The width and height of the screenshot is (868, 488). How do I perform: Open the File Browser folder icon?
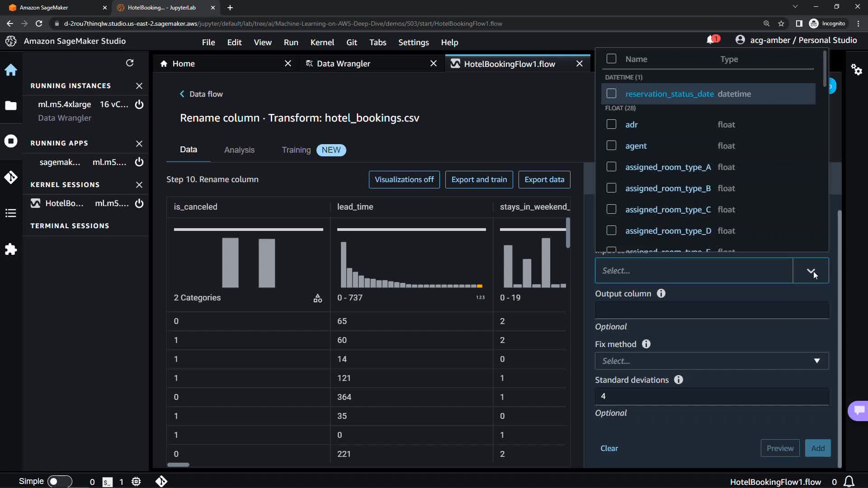[11, 106]
